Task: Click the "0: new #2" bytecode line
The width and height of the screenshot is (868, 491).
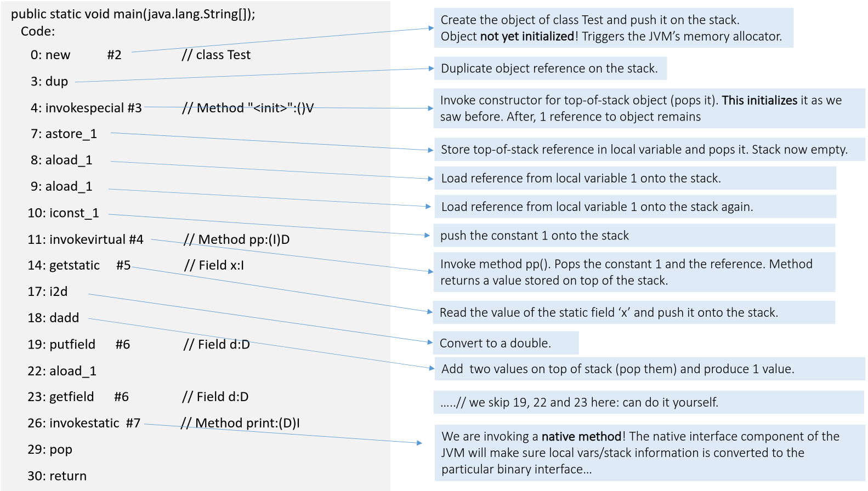Action: click(76, 55)
